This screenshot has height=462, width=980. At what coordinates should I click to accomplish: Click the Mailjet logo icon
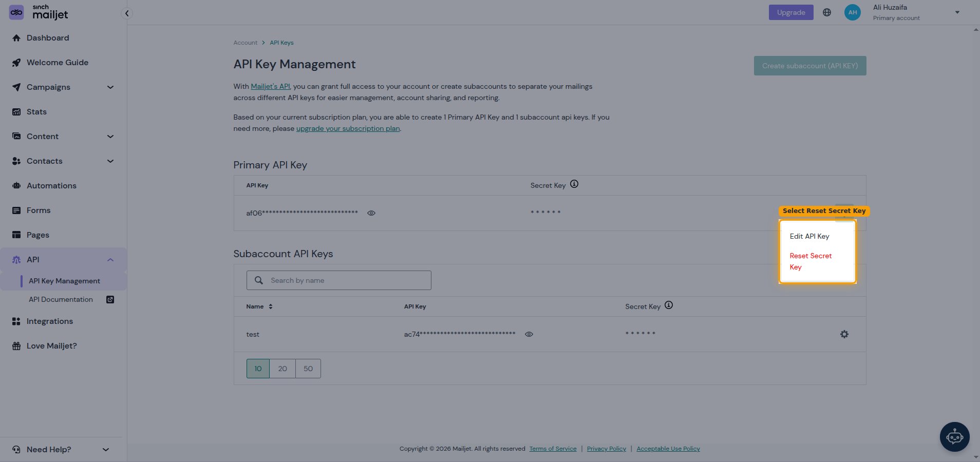[x=16, y=12]
